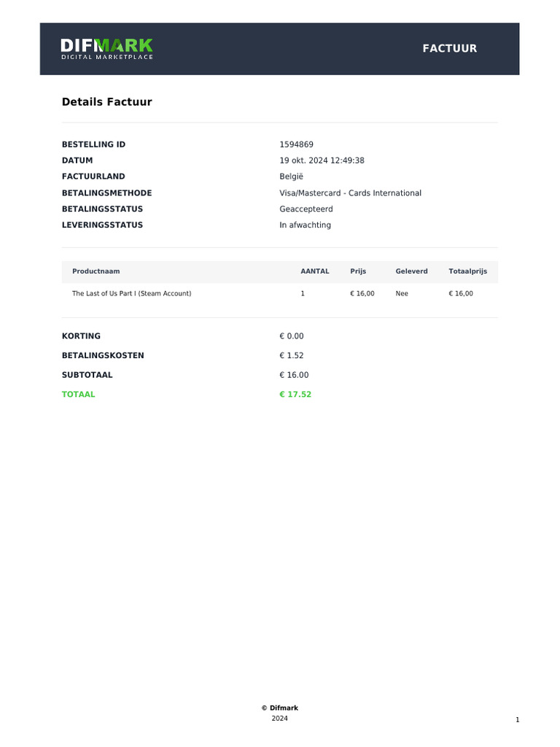560x747 pixels.
Task: Select payment cost € 1.52
Action: [x=292, y=356]
